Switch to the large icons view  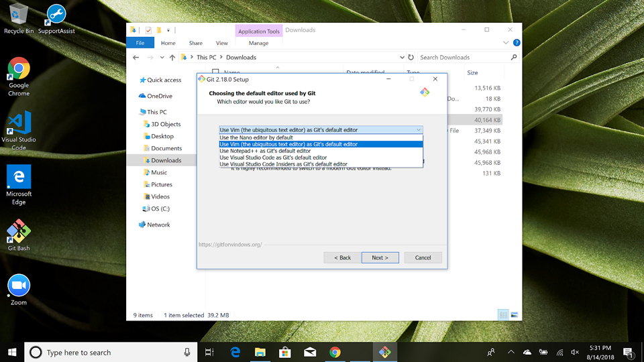[x=515, y=315]
